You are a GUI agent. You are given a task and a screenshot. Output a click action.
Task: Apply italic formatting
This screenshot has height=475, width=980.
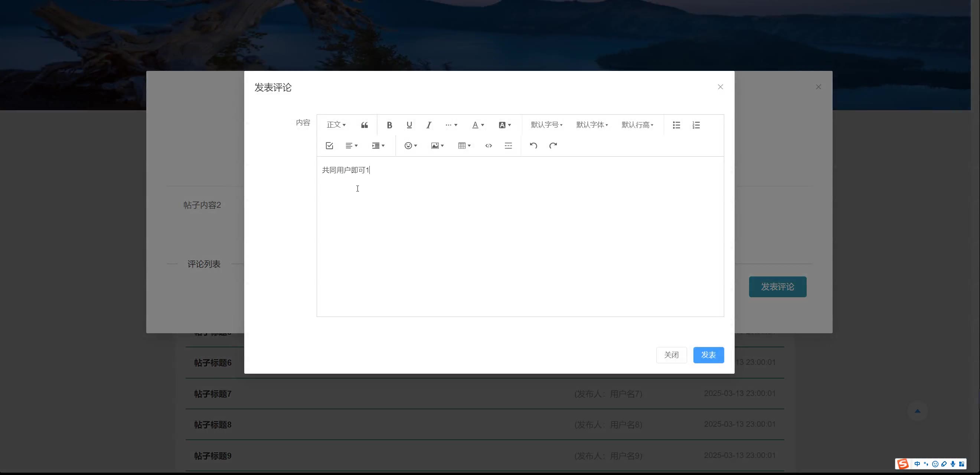tap(429, 125)
